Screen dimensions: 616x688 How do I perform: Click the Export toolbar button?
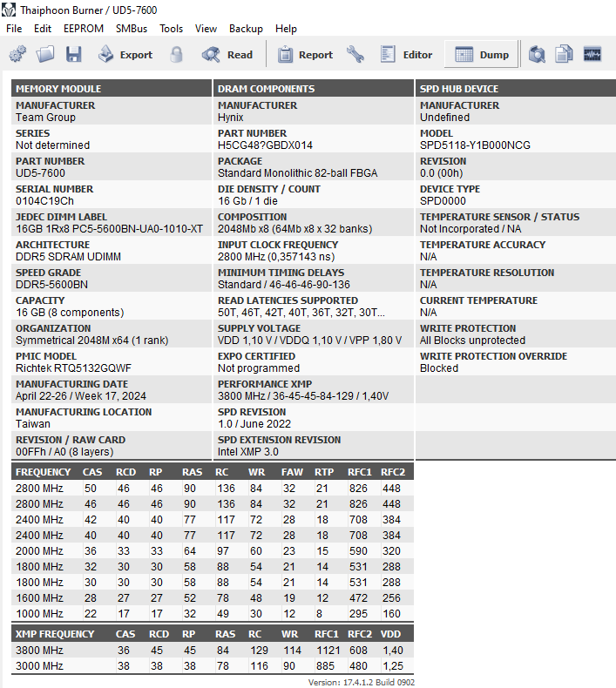(x=125, y=54)
